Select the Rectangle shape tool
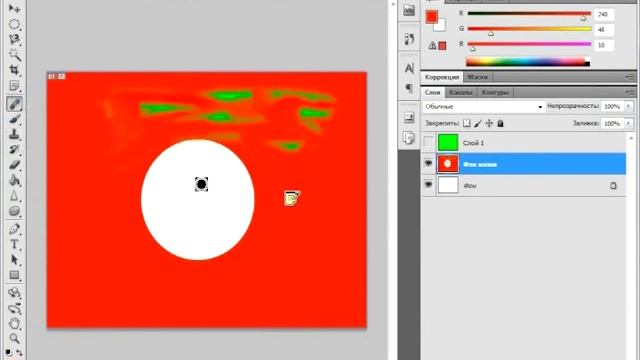640x360 pixels. [14, 275]
